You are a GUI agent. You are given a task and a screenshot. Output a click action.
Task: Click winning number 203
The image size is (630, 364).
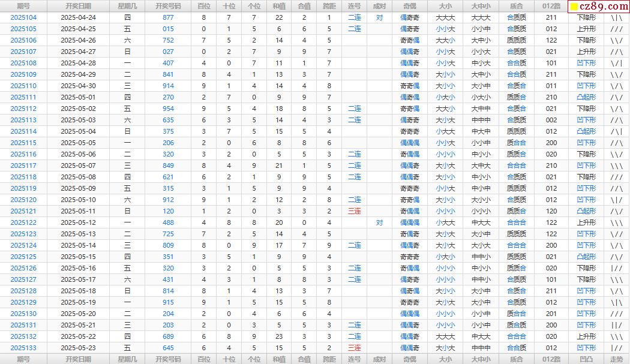tap(169, 326)
